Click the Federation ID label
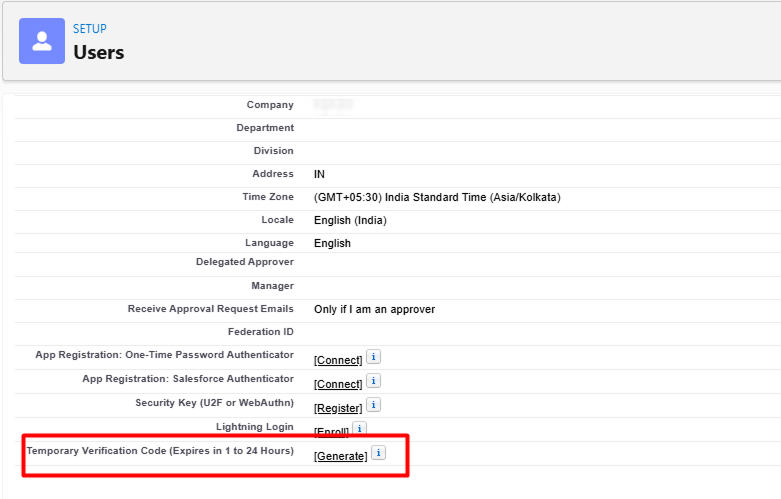Screen dimensions: 781x499 pyautogui.click(x=260, y=332)
